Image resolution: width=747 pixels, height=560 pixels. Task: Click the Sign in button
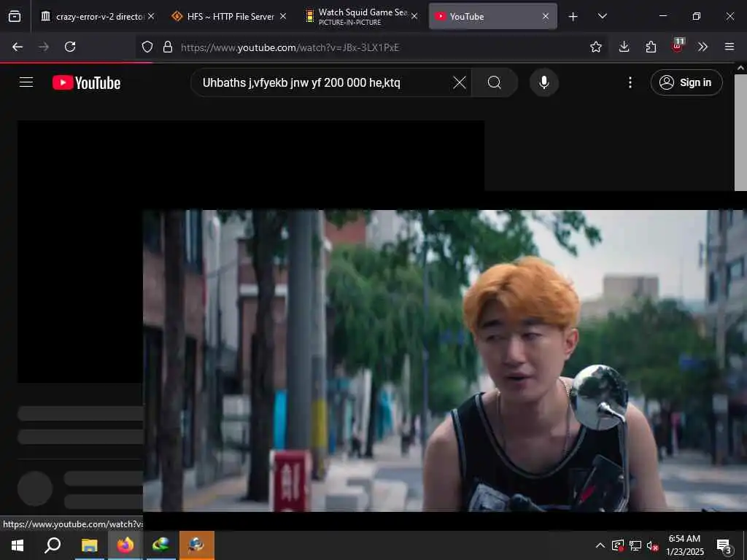pos(686,83)
